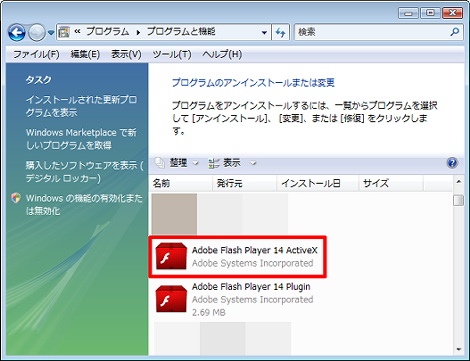
Task: Click the vertical scrollbar thumb
Action: [459, 200]
